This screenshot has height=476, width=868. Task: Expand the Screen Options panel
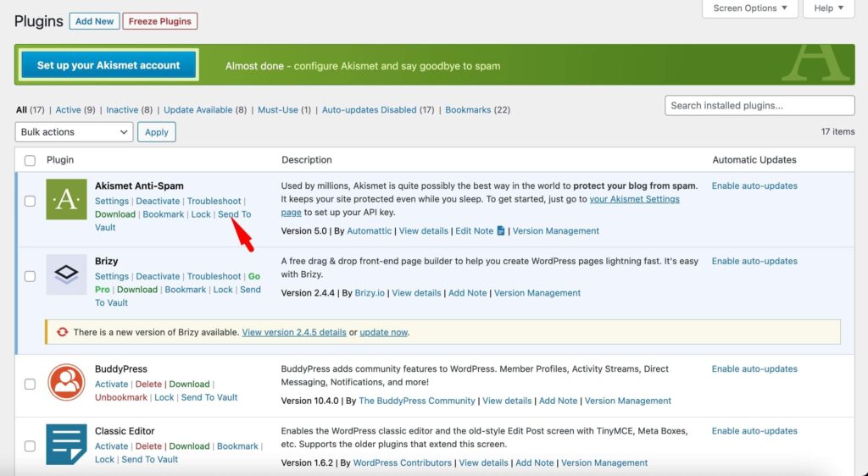pyautogui.click(x=749, y=8)
